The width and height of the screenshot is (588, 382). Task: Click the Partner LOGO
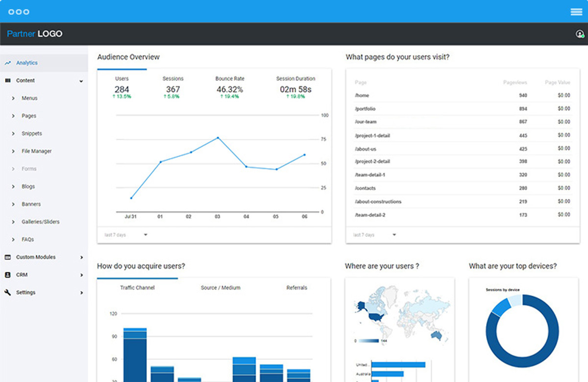35,34
